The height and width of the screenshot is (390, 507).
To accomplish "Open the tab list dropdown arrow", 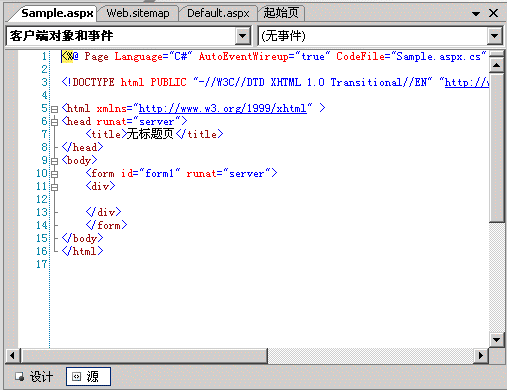I will tap(476, 14).
